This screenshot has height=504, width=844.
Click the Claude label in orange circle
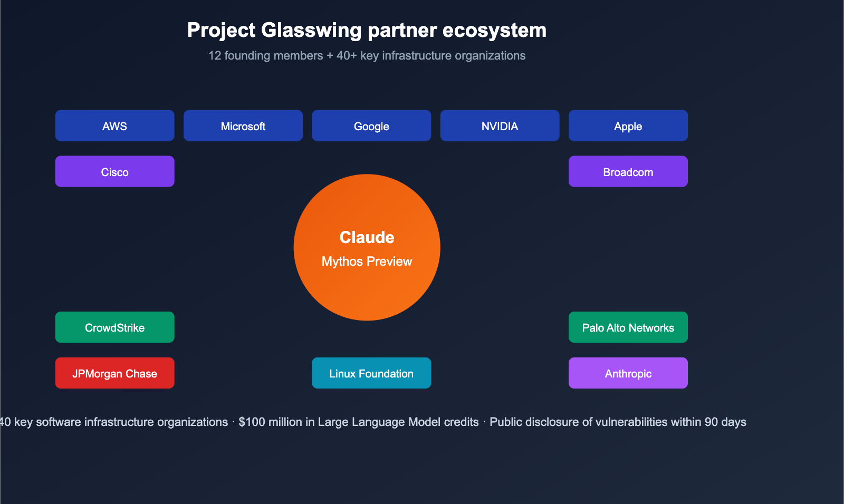tap(367, 238)
